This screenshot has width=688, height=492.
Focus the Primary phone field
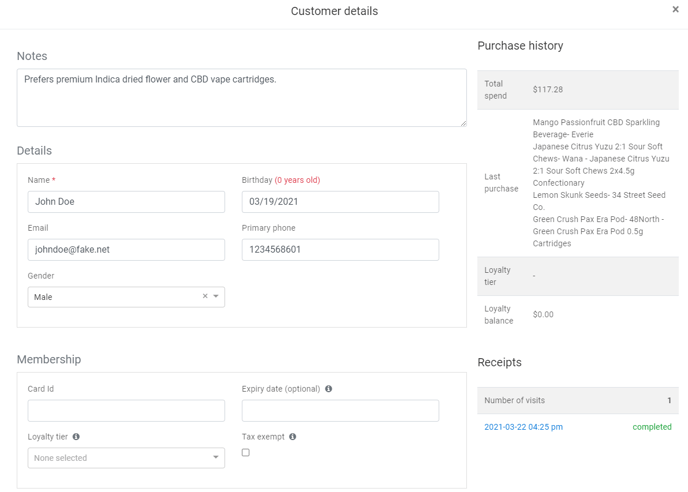click(340, 250)
